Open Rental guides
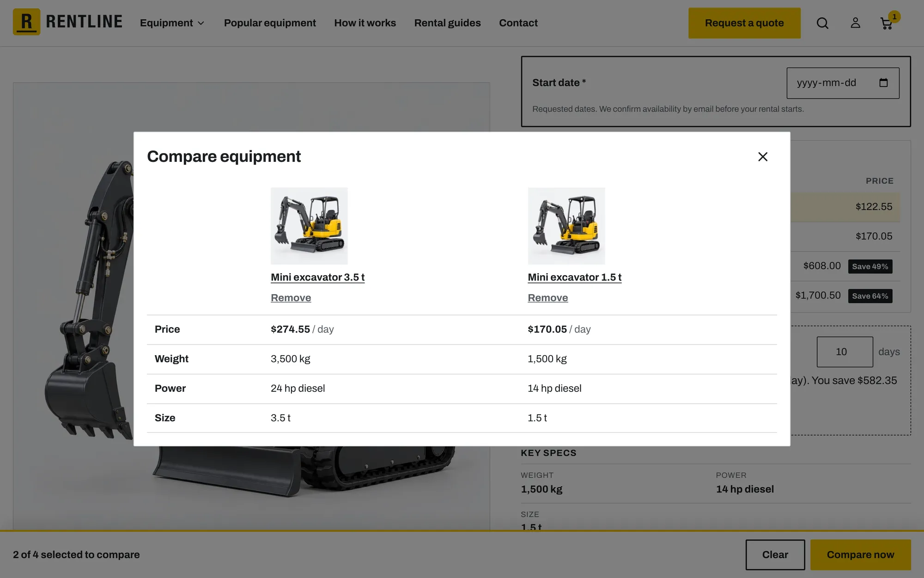The image size is (924, 578). pyautogui.click(x=447, y=23)
